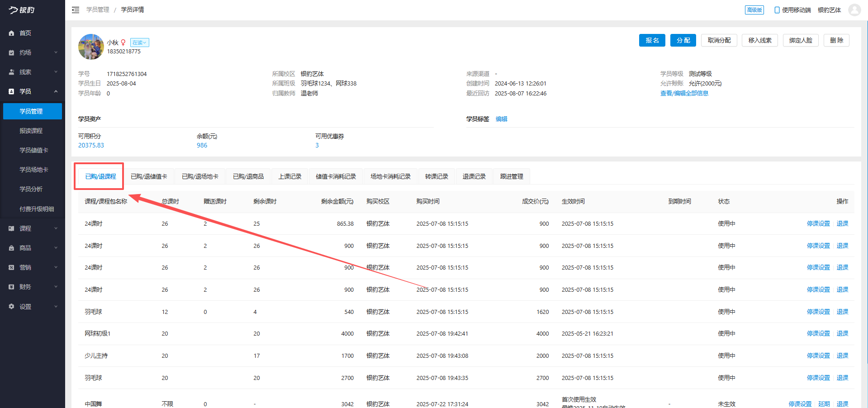Open the 退课记录 tab

point(474,176)
